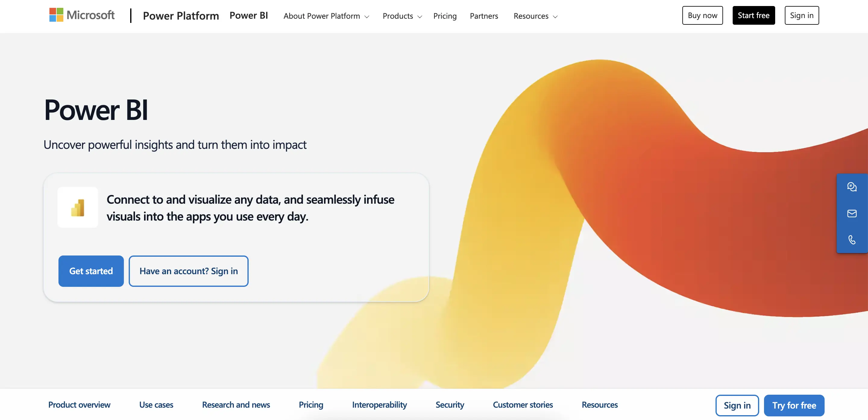Expand the Products dropdown

tap(402, 16)
